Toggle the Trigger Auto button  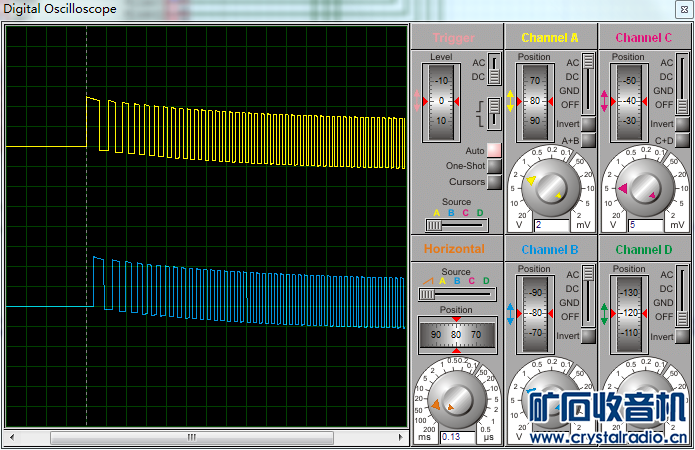[x=494, y=150]
